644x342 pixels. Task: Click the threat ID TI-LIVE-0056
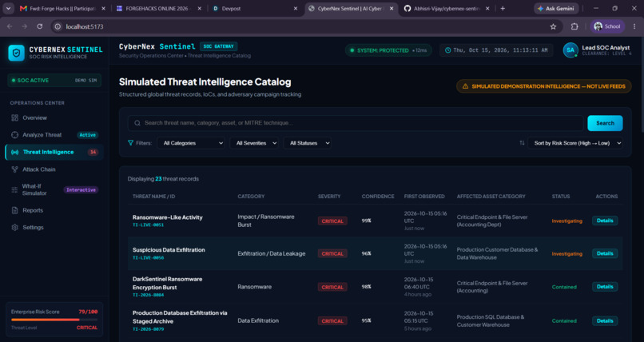(x=149, y=258)
